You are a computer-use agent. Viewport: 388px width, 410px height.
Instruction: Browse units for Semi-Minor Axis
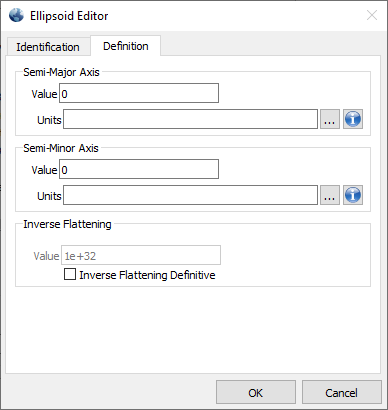[x=330, y=195]
